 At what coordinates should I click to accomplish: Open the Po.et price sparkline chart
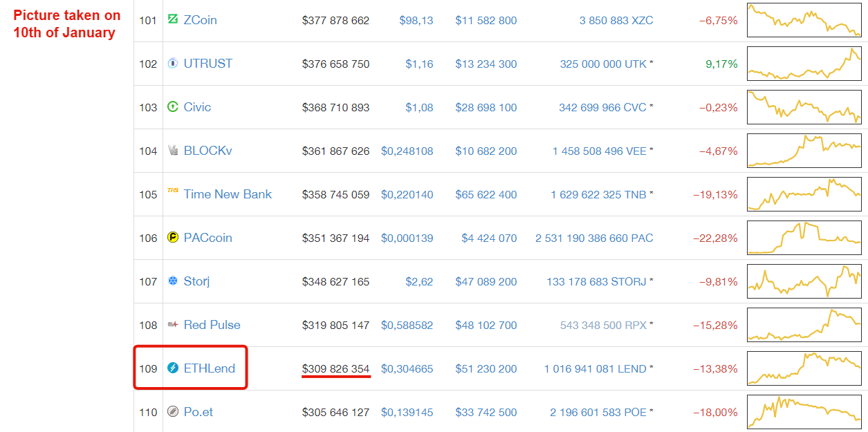(804, 412)
